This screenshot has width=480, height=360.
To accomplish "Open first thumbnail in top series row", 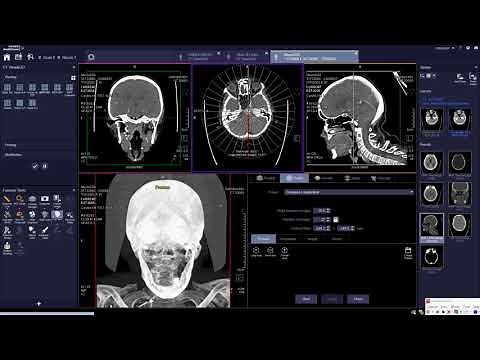I will point(432,118).
